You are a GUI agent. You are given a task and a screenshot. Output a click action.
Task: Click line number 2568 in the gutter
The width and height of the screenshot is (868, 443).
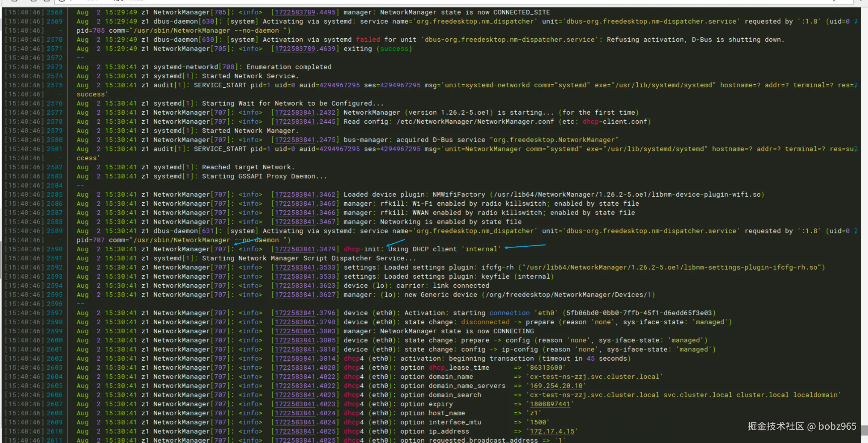tap(55, 13)
